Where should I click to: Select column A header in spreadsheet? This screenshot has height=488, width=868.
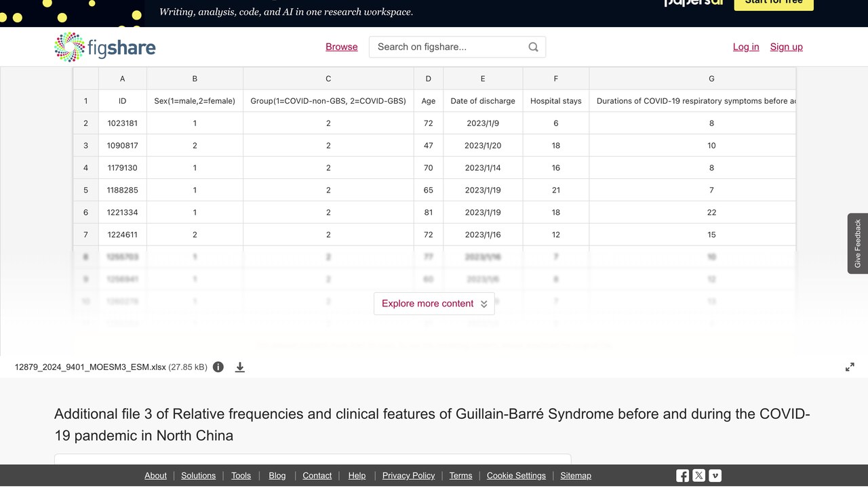point(122,79)
